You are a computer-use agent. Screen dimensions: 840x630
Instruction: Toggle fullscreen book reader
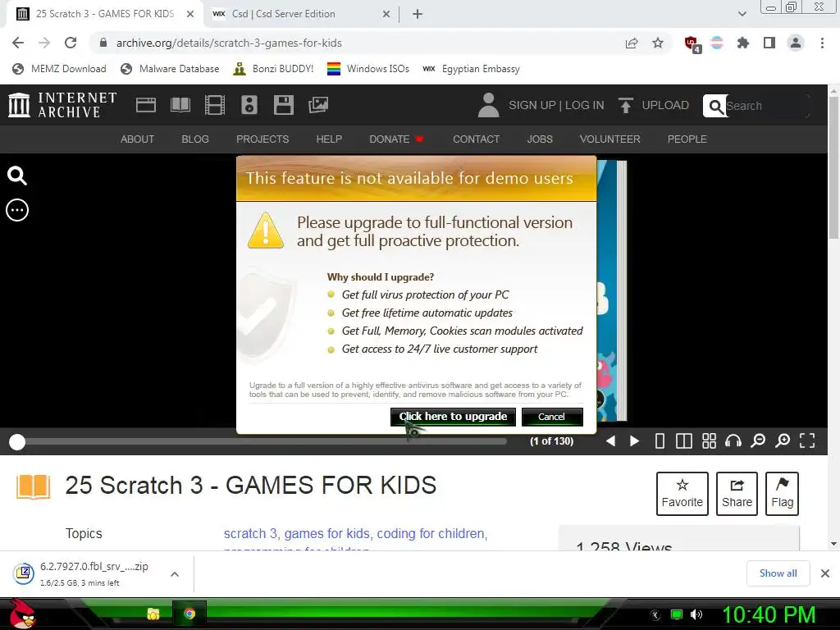[x=807, y=441]
